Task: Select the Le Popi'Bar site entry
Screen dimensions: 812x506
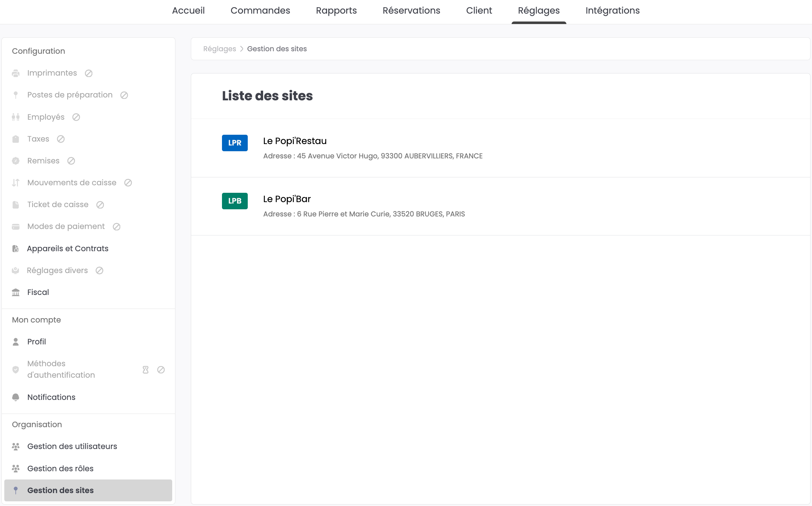Action: tap(287, 199)
